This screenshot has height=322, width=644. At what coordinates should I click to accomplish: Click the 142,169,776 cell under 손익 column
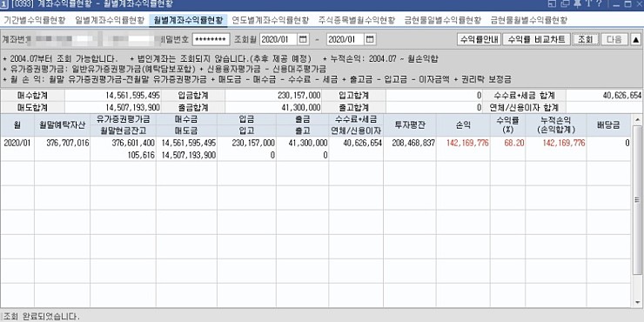[x=463, y=144]
